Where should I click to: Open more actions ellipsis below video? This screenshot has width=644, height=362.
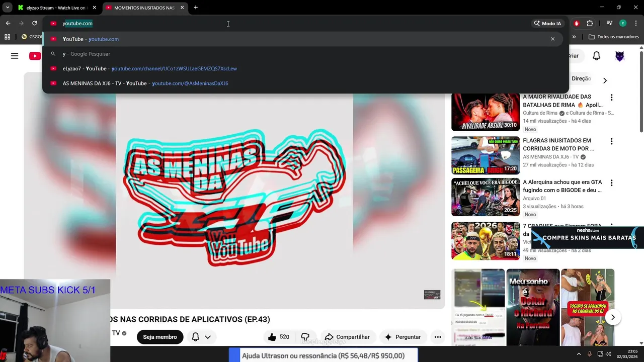pos(438,337)
